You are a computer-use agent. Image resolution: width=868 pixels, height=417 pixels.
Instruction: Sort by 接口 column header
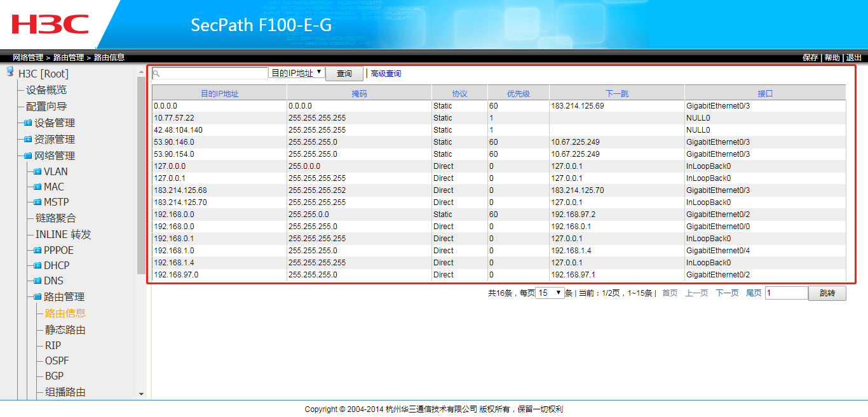point(765,93)
